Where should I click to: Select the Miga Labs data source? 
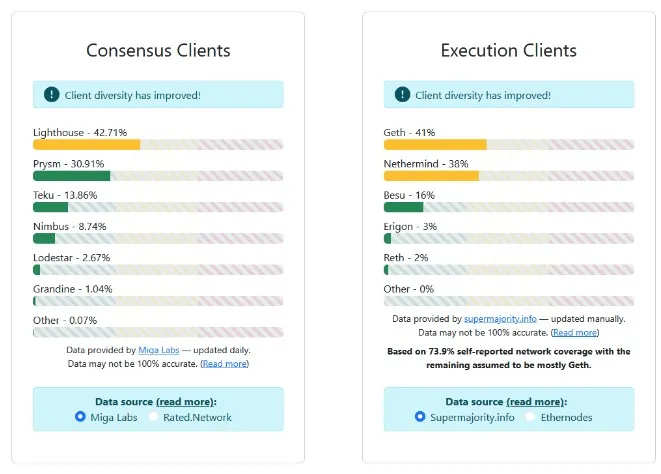coord(81,417)
